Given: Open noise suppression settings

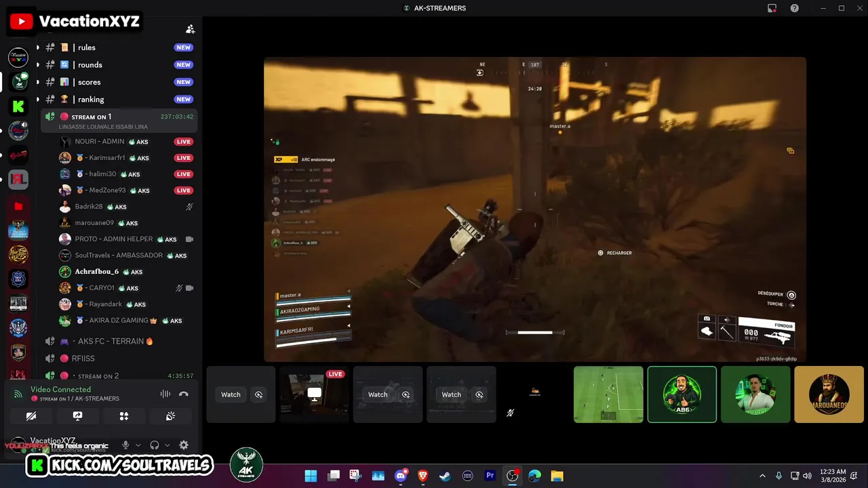Looking at the screenshot, I should click(165, 394).
